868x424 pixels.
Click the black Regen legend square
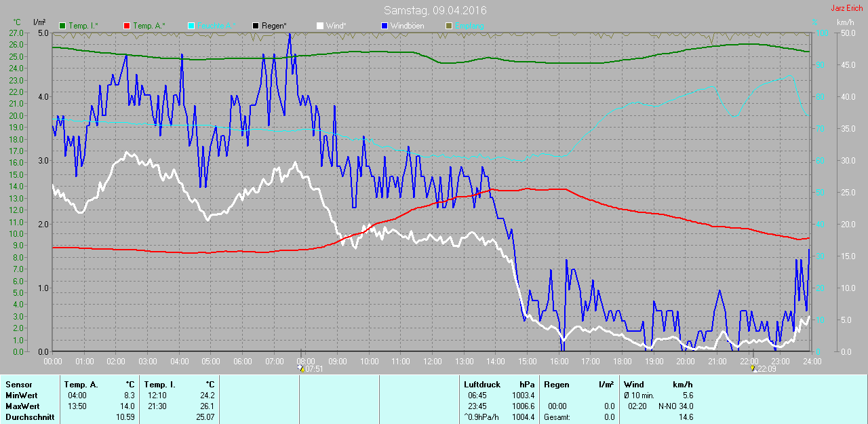pyautogui.click(x=256, y=26)
